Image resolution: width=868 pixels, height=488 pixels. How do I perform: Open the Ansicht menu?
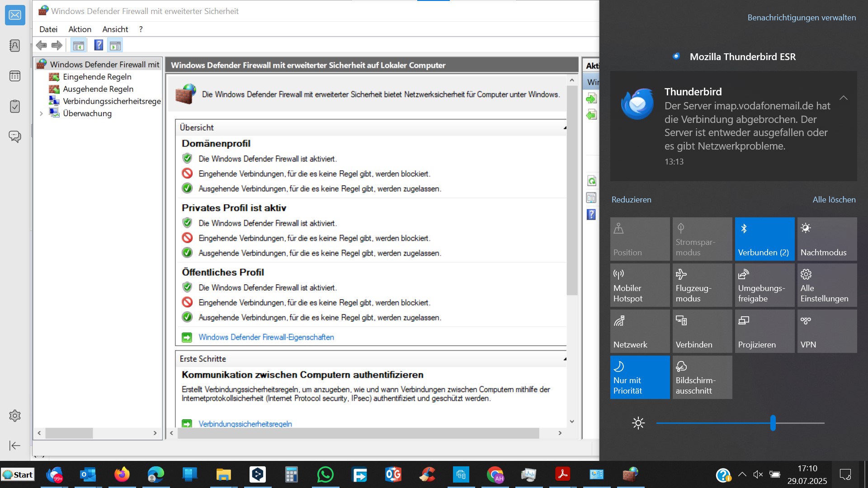click(x=115, y=29)
